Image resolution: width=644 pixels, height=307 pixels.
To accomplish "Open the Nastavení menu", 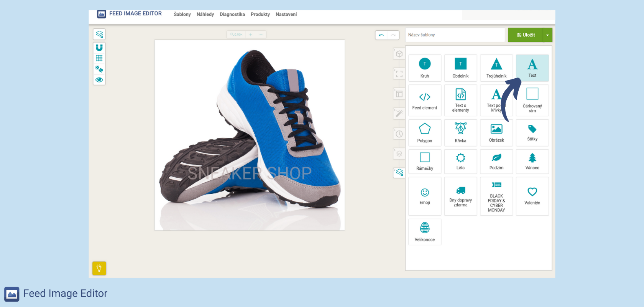I will pyautogui.click(x=286, y=14).
